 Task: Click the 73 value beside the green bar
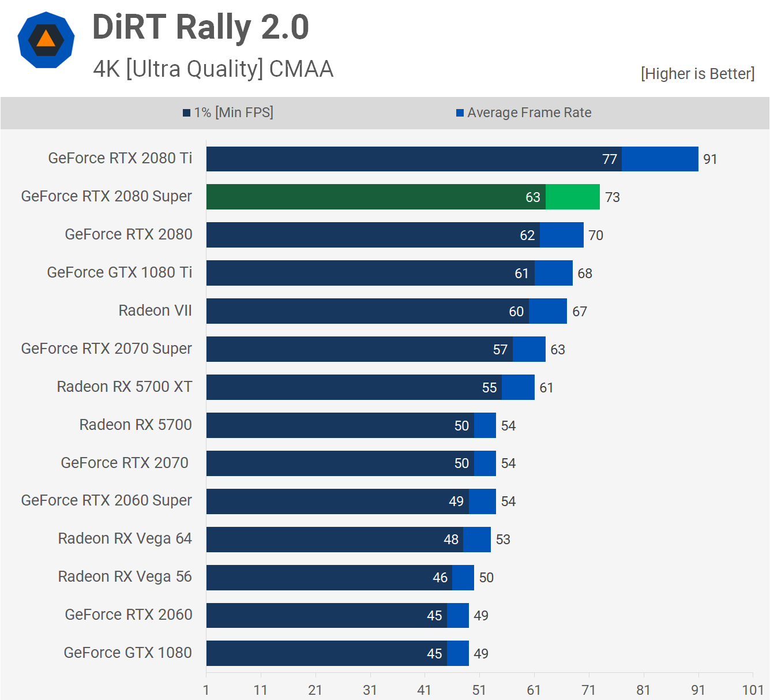pyautogui.click(x=612, y=197)
